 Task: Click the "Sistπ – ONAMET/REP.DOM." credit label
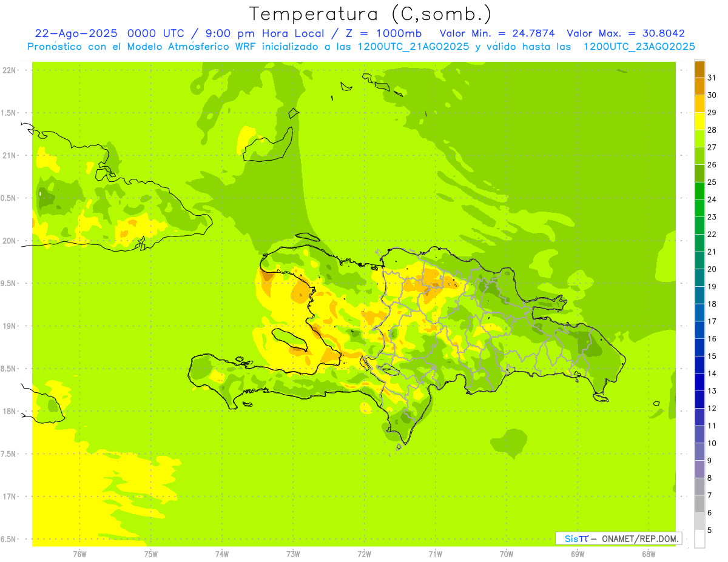(618, 538)
